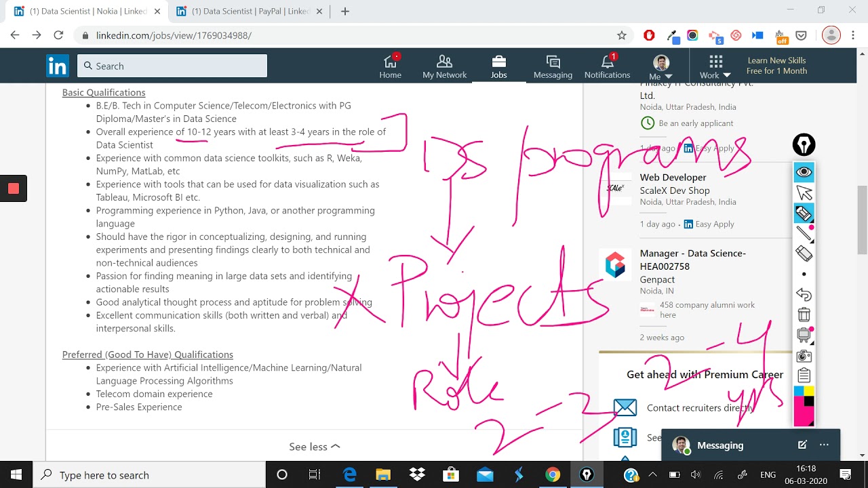Open Microsoft Edge from the taskbar

350,474
